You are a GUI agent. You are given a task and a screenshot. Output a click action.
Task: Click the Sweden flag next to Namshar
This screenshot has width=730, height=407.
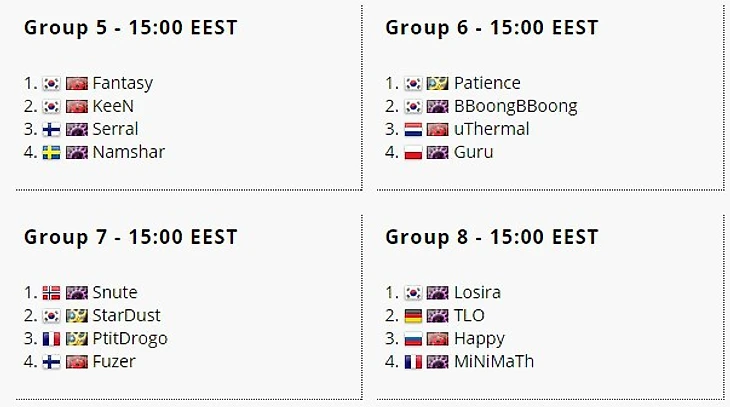click(x=51, y=153)
